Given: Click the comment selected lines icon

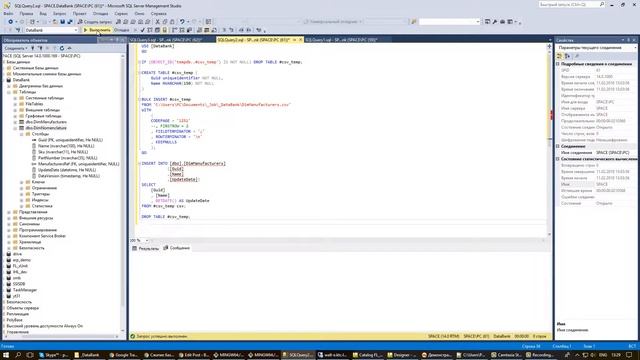Looking at the screenshot, I should pos(224,30).
